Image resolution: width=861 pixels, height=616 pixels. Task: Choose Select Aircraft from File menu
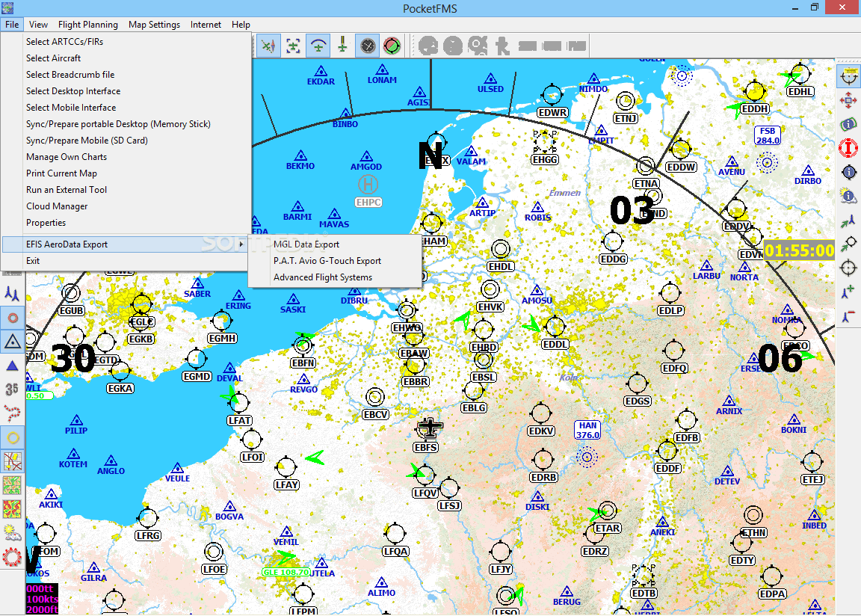pyautogui.click(x=126, y=58)
